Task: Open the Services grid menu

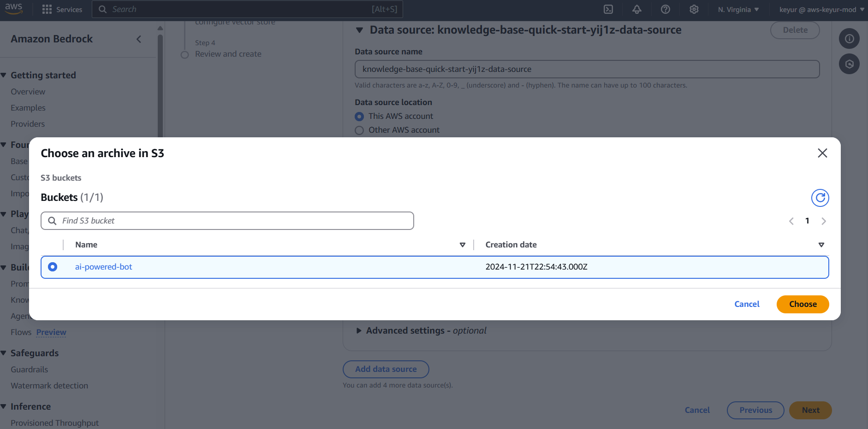Action: 62,9
